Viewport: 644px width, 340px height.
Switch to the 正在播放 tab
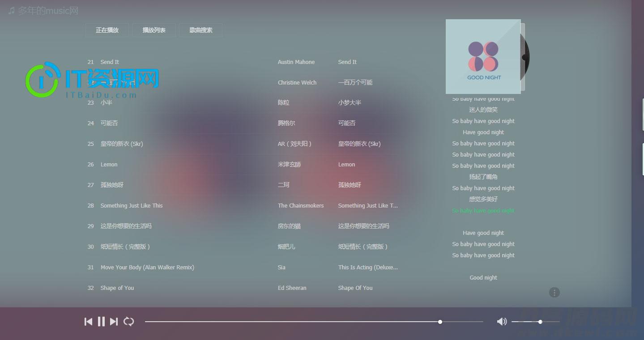click(107, 30)
